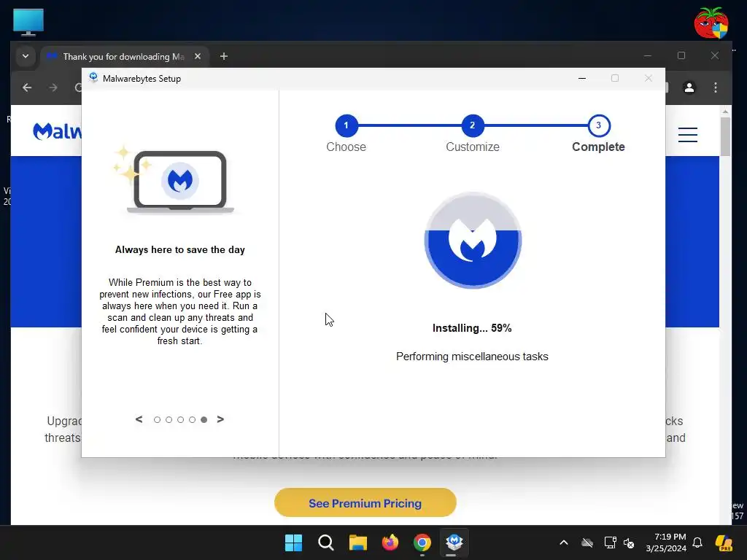Viewport: 747px width, 560px height.
Task: Click step 3 Complete circle in setup
Action: (x=598, y=125)
